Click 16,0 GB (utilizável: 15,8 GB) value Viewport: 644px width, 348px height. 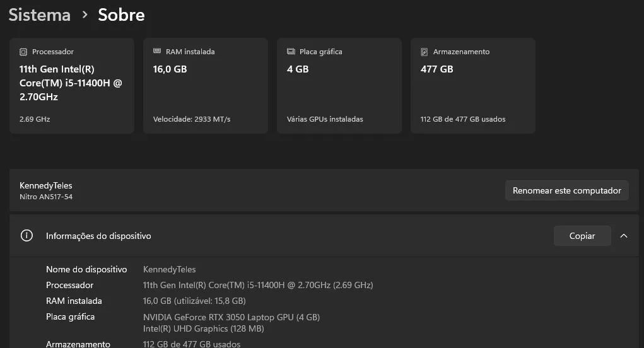[x=194, y=301]
